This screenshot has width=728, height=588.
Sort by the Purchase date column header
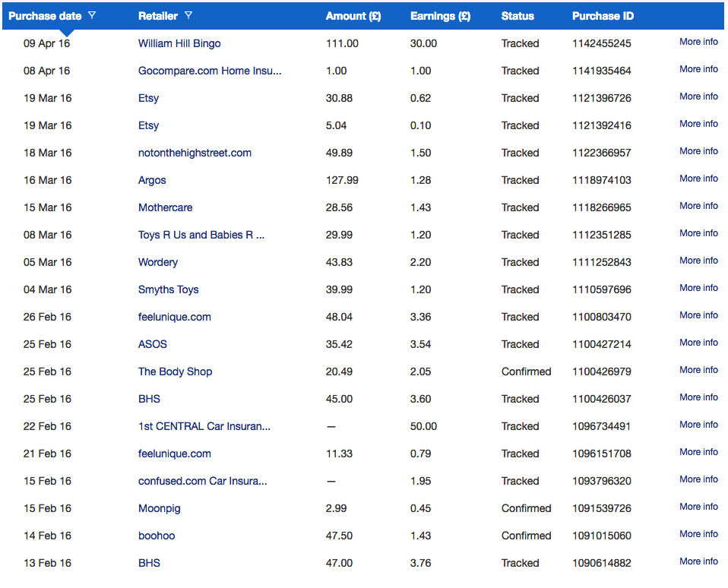point(45,16)
